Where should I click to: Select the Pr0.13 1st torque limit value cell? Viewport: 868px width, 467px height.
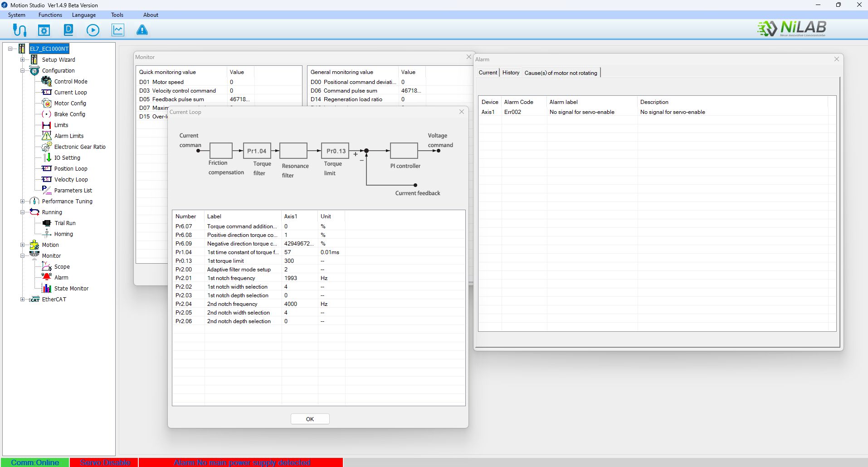click(298, 261)
